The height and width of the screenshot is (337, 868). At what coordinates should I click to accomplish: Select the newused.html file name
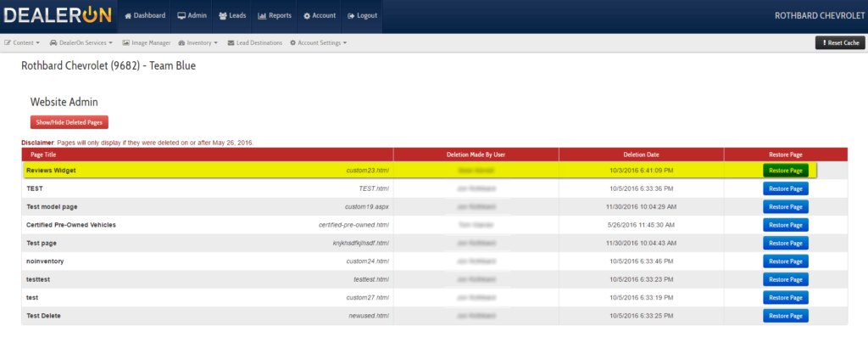click(x=369, y=316)
